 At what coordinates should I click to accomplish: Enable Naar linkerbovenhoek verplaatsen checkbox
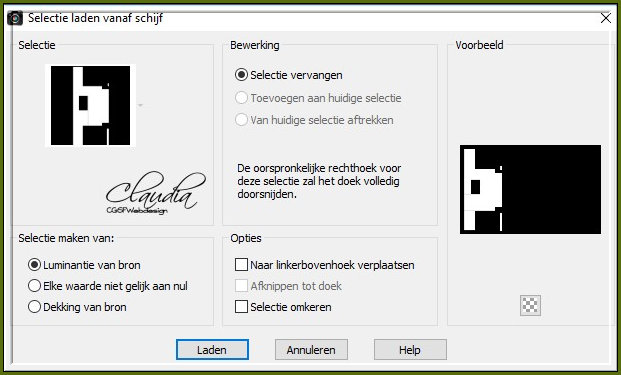click(241, 265)
